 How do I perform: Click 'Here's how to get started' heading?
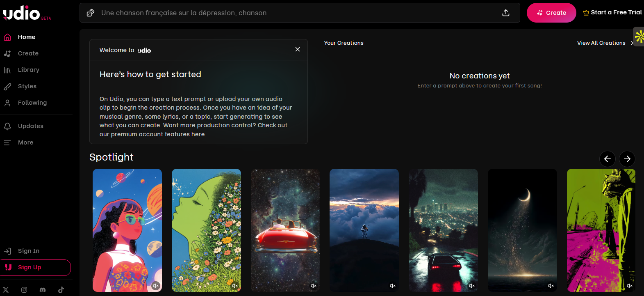click(x=150, y=74)
